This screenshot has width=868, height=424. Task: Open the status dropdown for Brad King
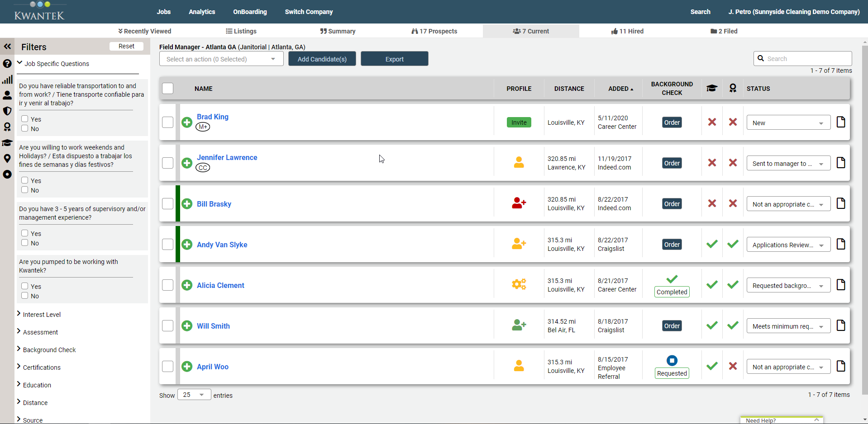(x=788, y=122)
